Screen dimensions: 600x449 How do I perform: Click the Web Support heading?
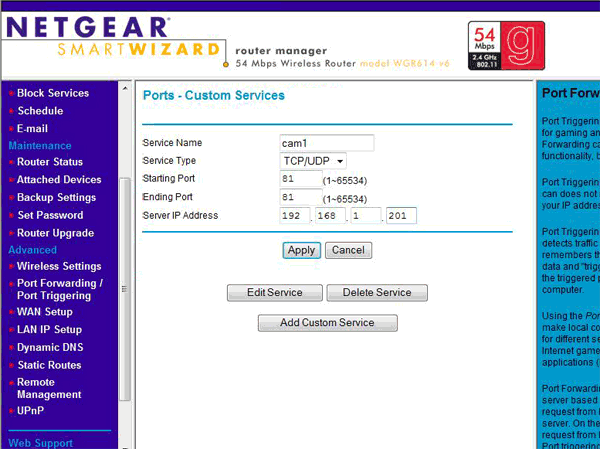click(40, 443)
